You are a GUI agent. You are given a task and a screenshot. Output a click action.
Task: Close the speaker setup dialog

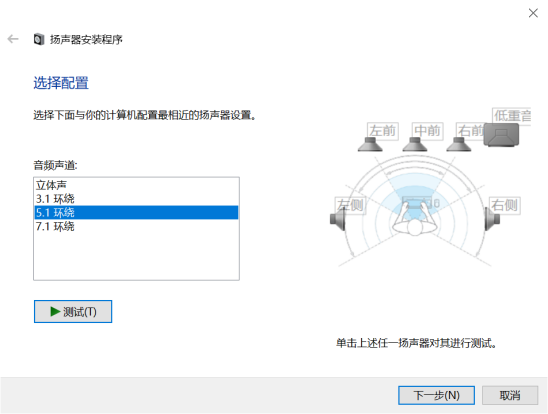[533, 13]
